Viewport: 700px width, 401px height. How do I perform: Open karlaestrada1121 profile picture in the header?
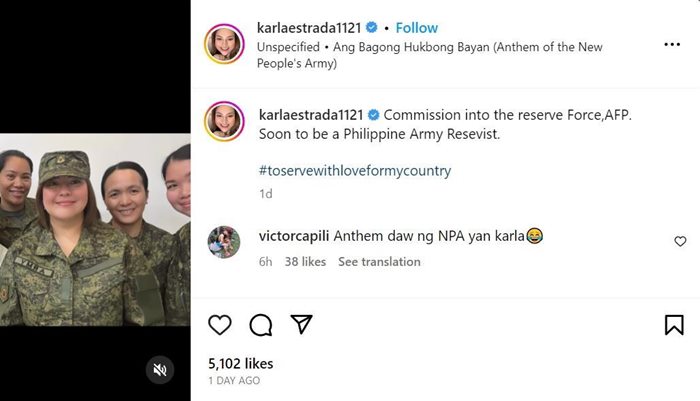[x=224, y=45]
